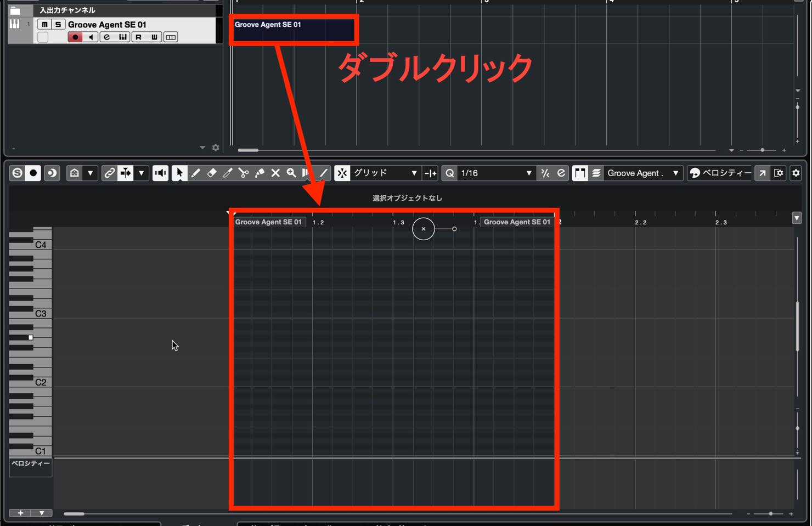Viewport: 812px width, 526px height.
Task: Open Edit Instrument keyboard icon on track
Action: click(122, 37)
